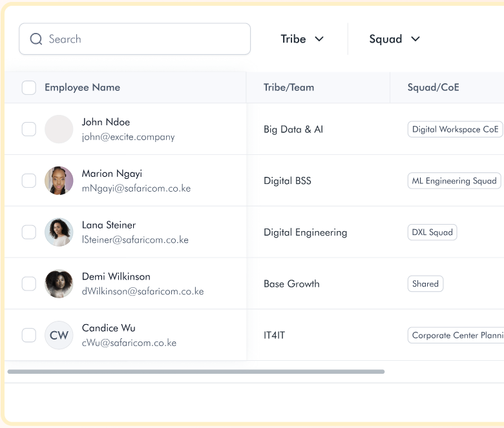The image size is (504, 428).
Task: Click the CW initials avatar
Action: [59, 335]
